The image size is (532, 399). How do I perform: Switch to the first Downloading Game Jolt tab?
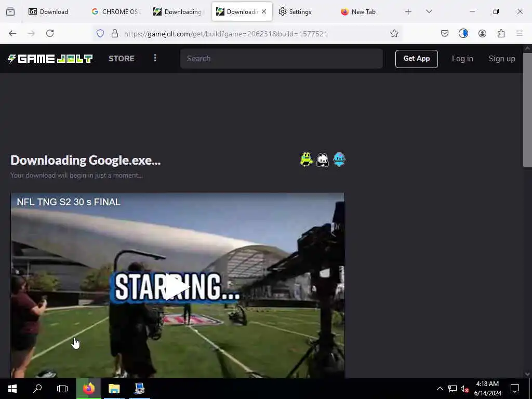[178, 11]
